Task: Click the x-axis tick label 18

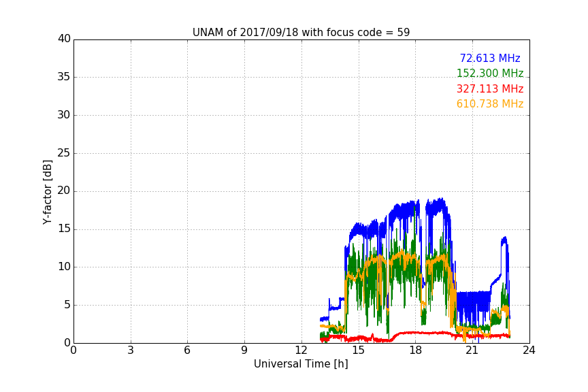Action: [416, 350]
